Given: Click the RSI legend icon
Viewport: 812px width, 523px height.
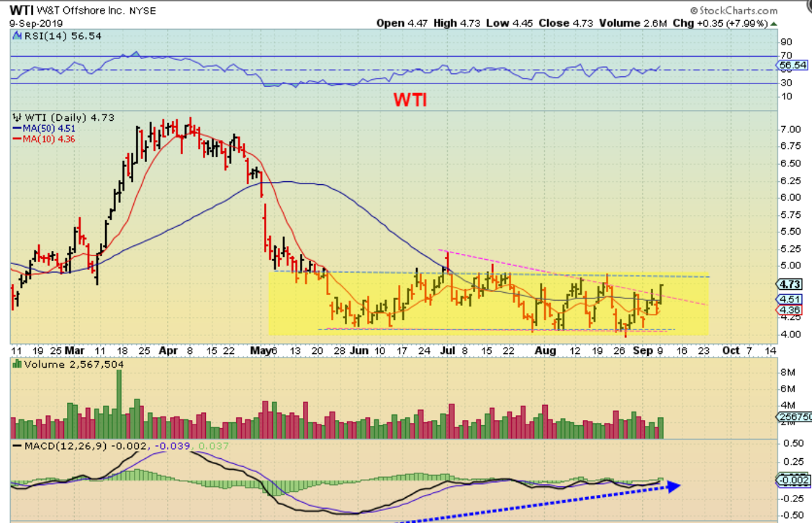Looking at the screenshot, I should [17, 36].
